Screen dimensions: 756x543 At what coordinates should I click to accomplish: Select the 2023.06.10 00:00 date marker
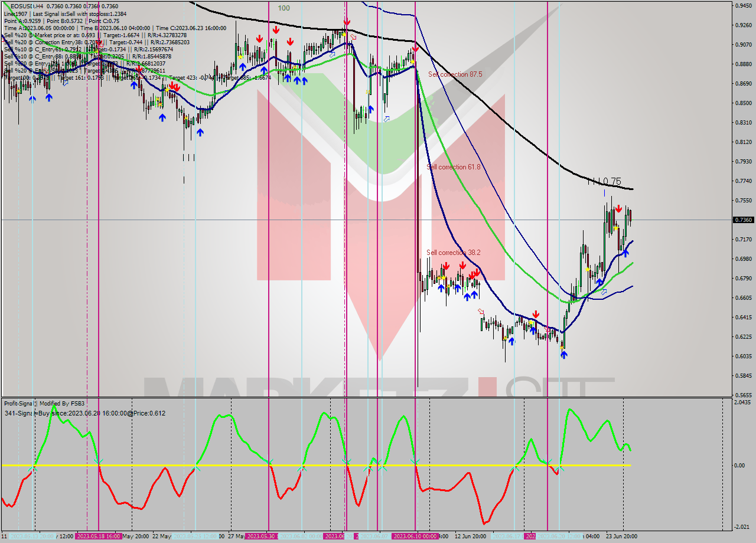click(415, 537)
